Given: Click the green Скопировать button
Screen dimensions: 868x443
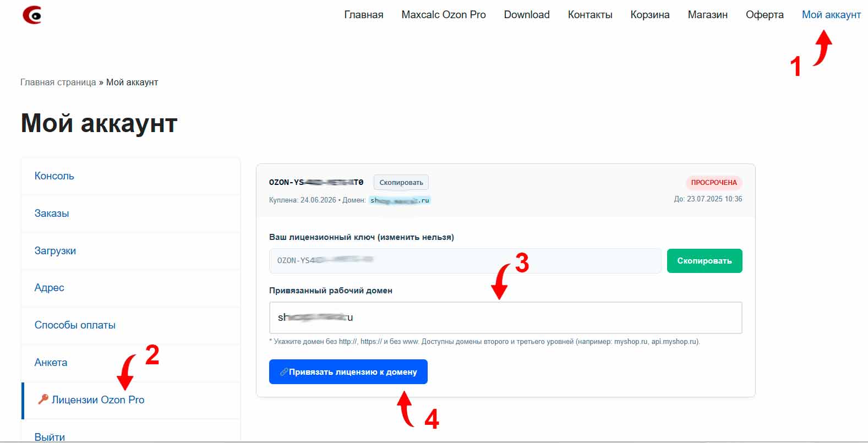Looking at the screenshot, I should (x=705, y=261).
